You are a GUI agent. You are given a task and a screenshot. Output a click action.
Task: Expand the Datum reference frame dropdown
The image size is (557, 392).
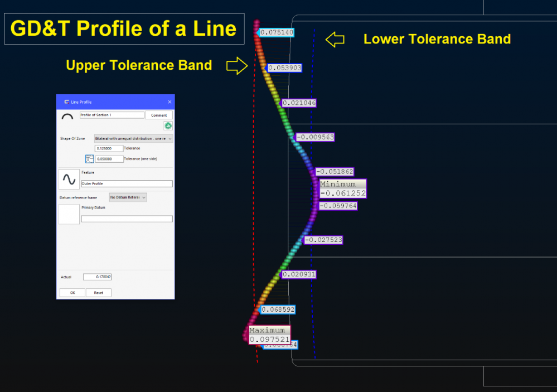coord(128,197)
